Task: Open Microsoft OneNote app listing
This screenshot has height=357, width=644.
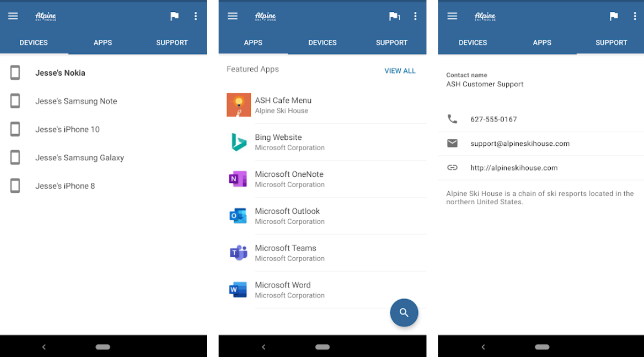Action: pyautogui.click(x=323, y=179)
